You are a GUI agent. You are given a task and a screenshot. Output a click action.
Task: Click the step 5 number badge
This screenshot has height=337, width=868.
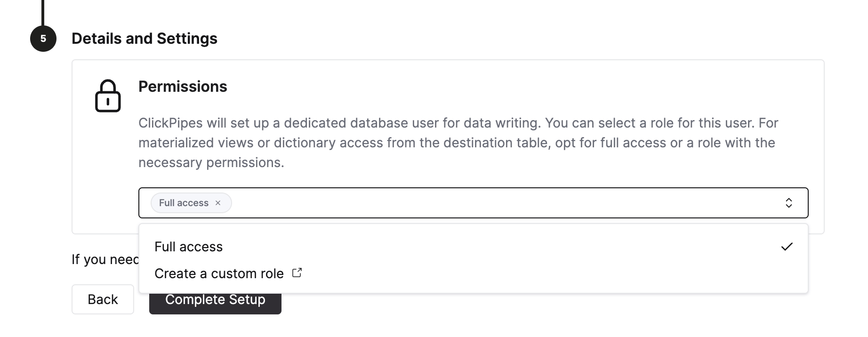(43, 38)
